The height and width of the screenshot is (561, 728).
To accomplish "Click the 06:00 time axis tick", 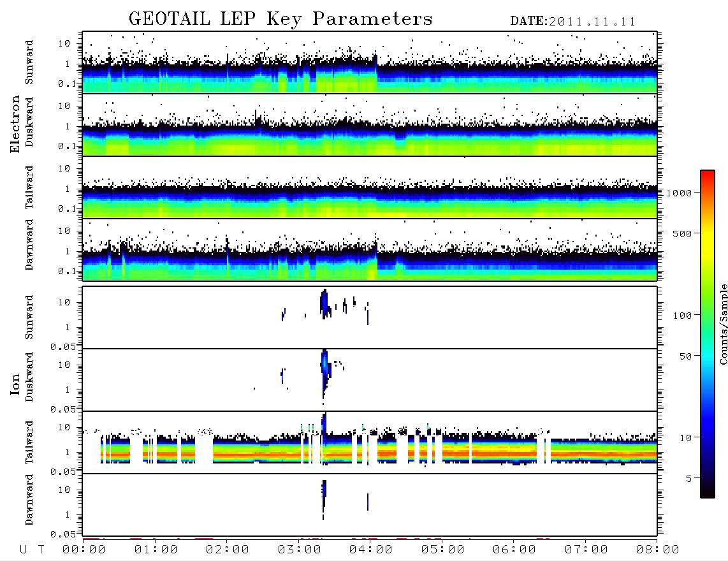I will [x=514, y=550].
